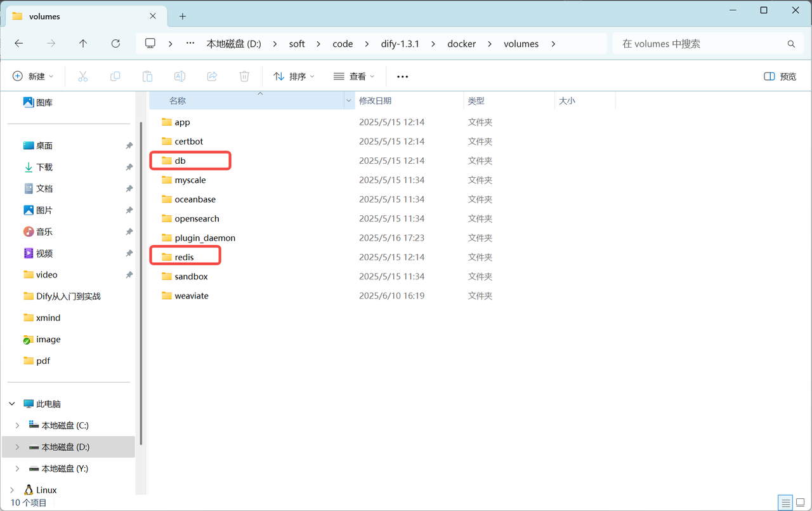Expand the Linux tree node
Screen dimensions: 812x511
tap(12, 490)
